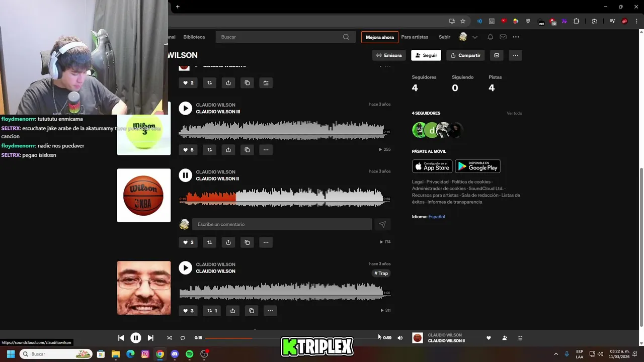
Task: Follow the artist with 'Seguir' button
Action: tap(426, 55)
